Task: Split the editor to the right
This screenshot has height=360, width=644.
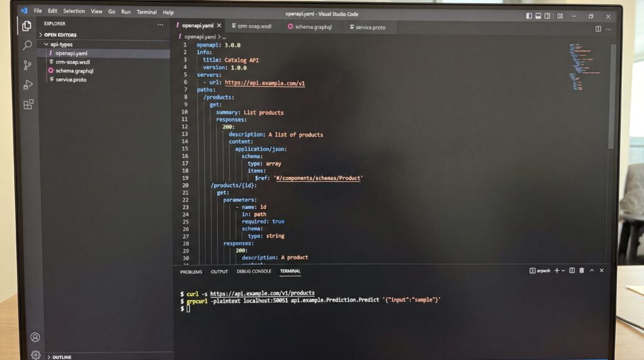Action: coord(598,29)
